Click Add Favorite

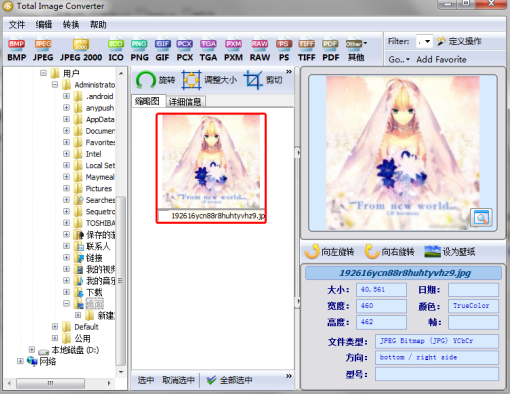point(441,60)
